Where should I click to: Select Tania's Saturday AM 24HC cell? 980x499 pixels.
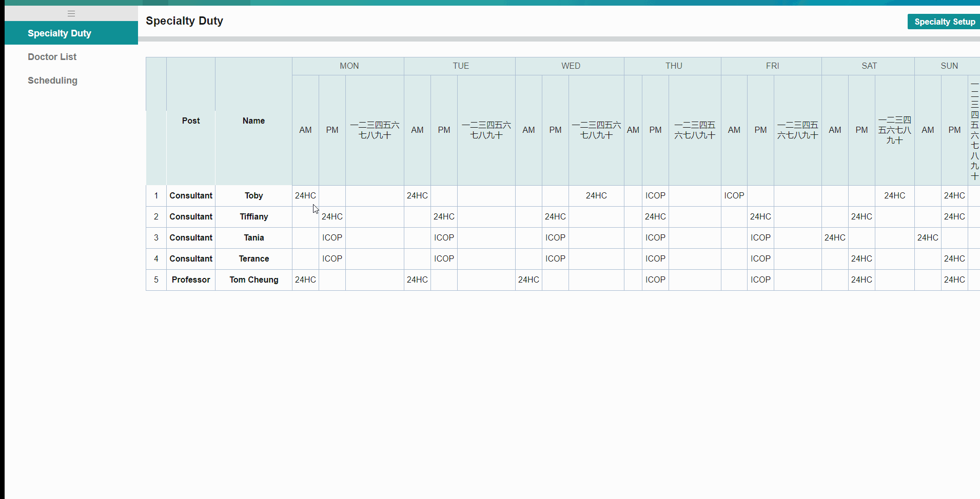835,238
